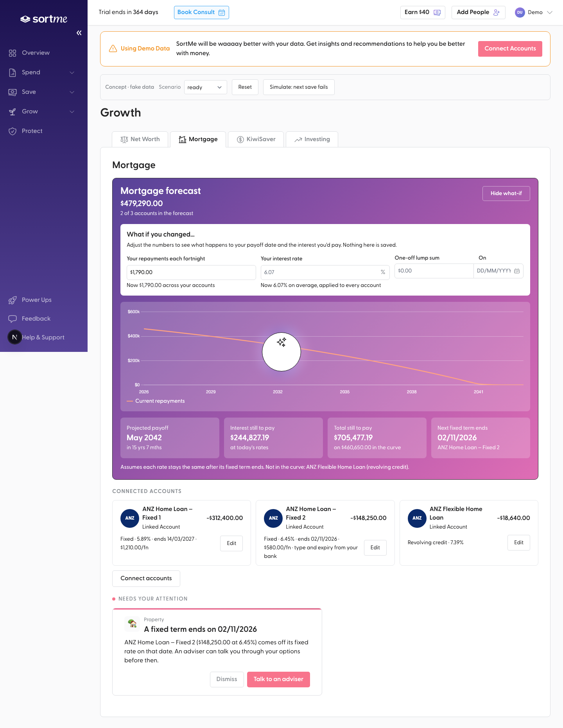Screen dimensions: 563x728
Task: Open the KiwiSaver tab
Action: pyautogui.click(x=256, y=139)
